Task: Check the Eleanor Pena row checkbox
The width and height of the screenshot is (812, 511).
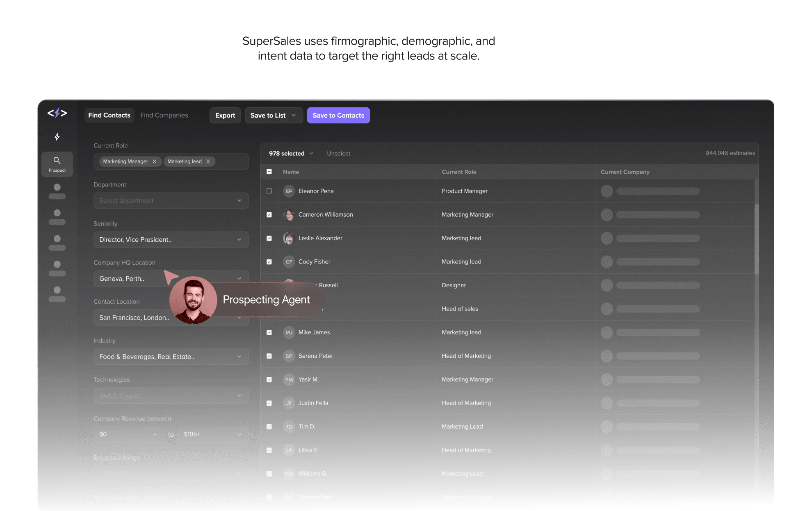Action: (x=269, y=191)
